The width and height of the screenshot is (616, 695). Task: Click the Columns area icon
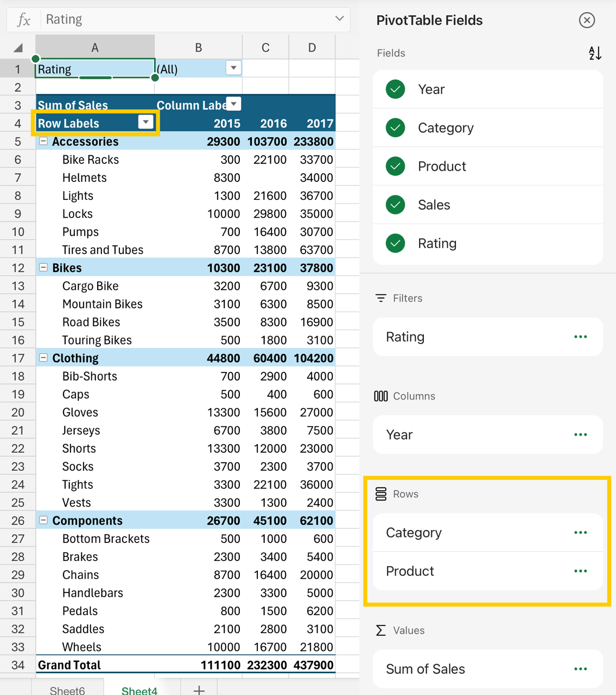tap(380, 396)
